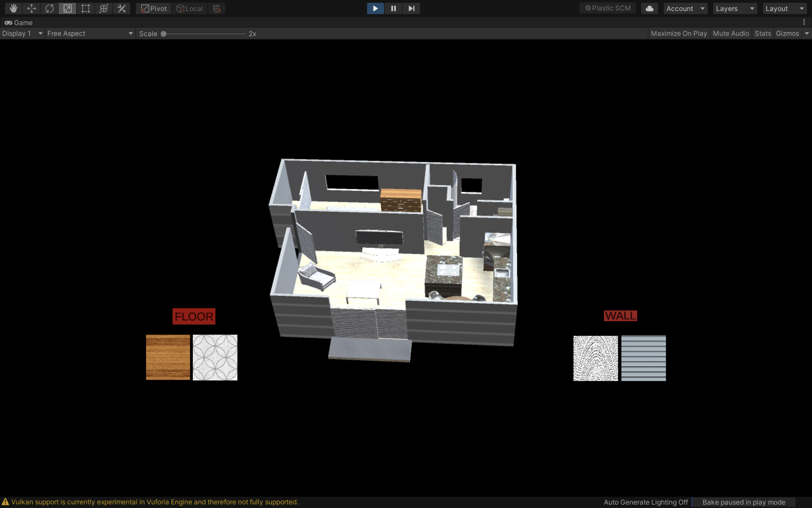Open the Layers dropdown
This screenshot has height=508, width=812.
(x=734, y=8)
